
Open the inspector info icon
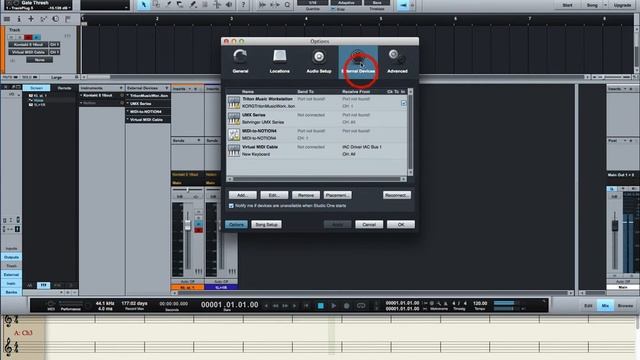point(19,19)
